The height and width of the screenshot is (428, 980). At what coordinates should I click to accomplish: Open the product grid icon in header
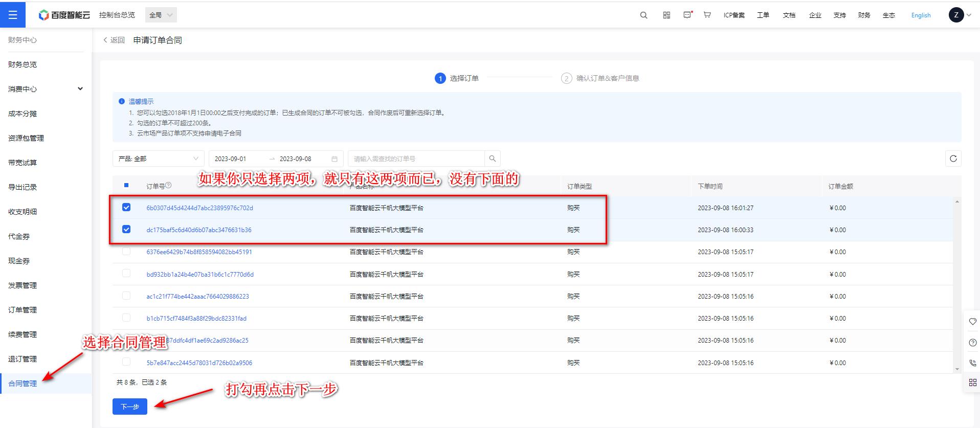coord(666,15)
